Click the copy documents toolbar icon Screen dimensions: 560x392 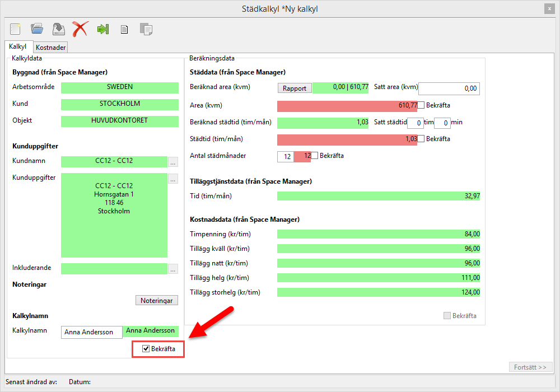click(146, 29)
